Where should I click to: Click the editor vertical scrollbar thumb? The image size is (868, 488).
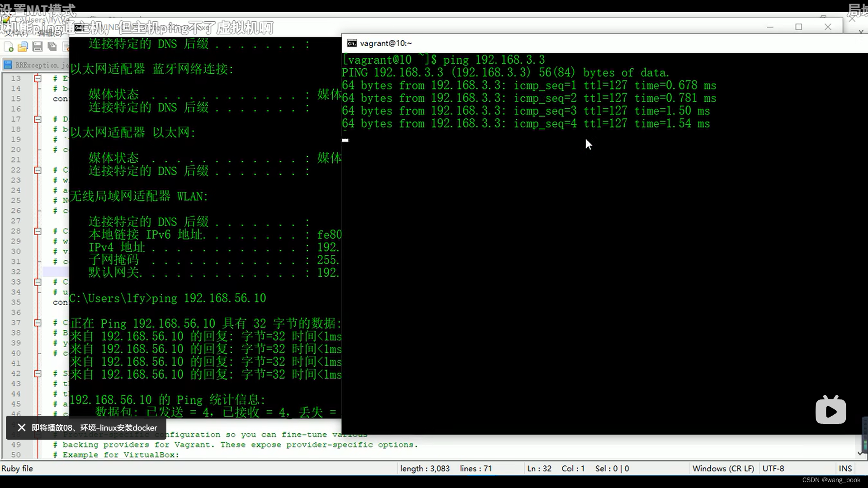(864, 434)
